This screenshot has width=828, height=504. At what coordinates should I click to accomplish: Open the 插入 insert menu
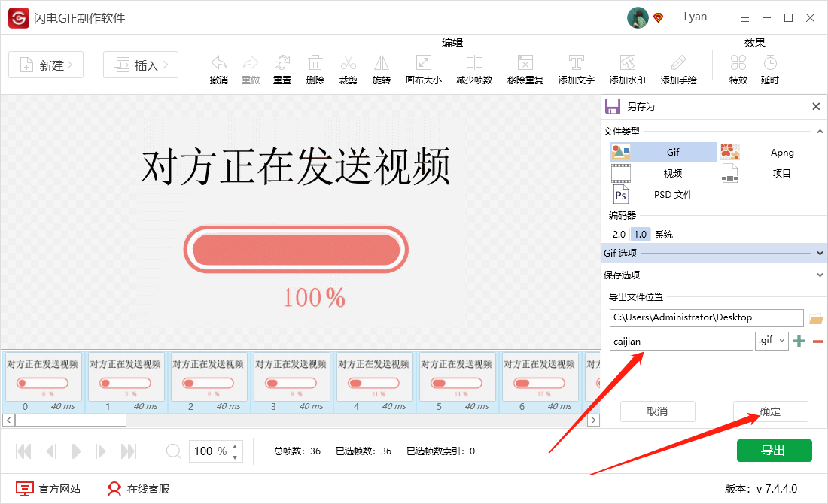(x=140, y=65)
